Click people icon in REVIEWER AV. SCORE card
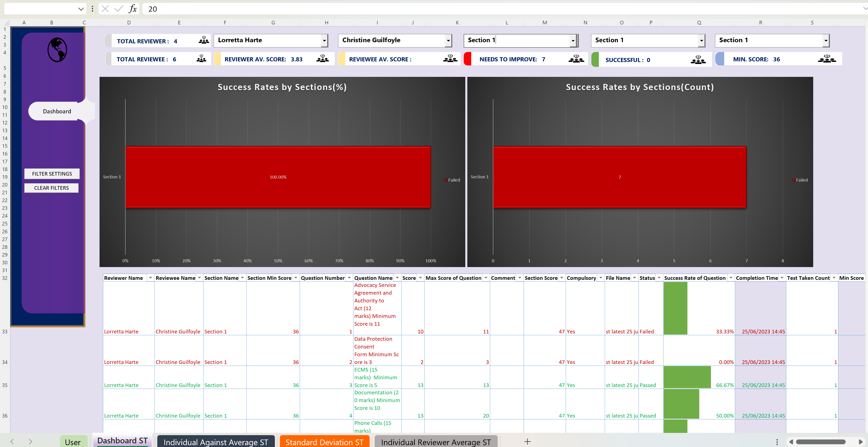Viewport: 868px width, 447px height. [322, 59]
